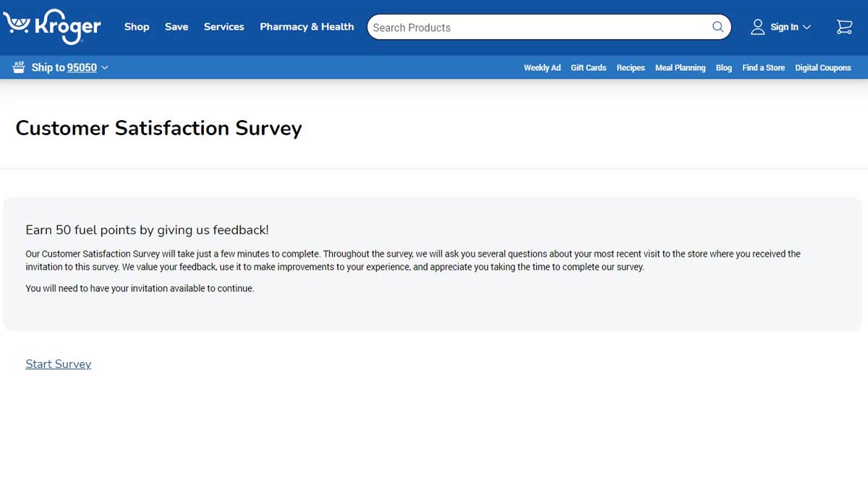Open Pharmacy & Health menu
The width and height of the screenshot is (868, 488).
click(x=307, y=27)
